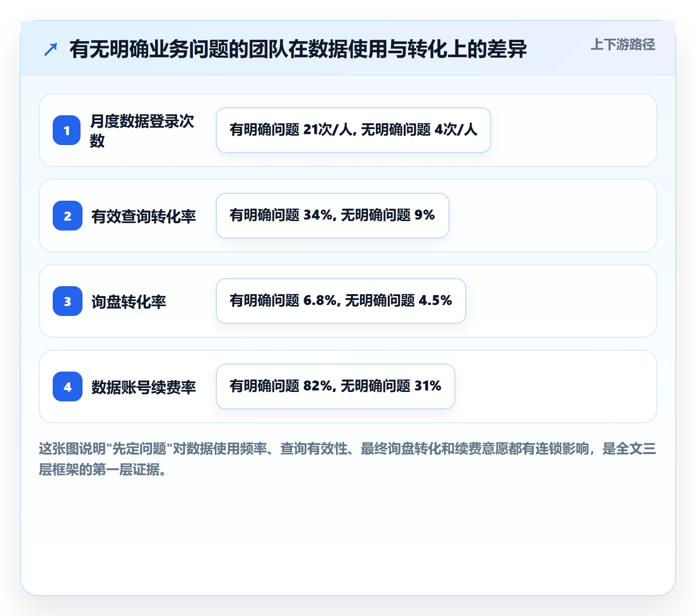This screenshot has height=616, width=696.
Task: Select the 有效查询转化率 label
Action: [x=144, y=216]
